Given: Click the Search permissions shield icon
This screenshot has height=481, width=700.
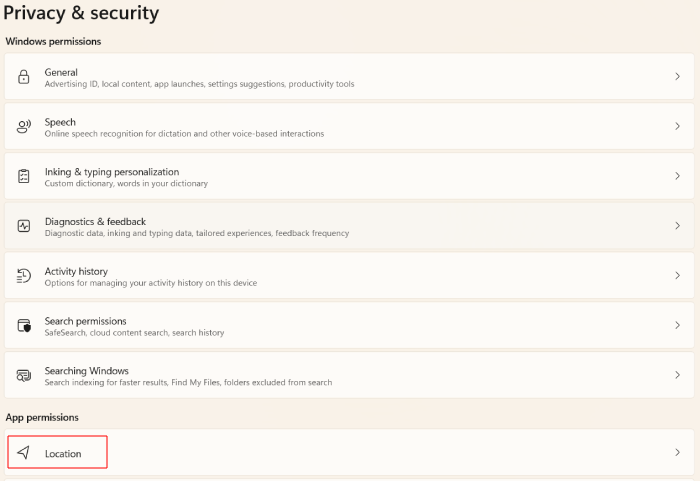Looking at the screenshot, I should [x=24, y=326].
